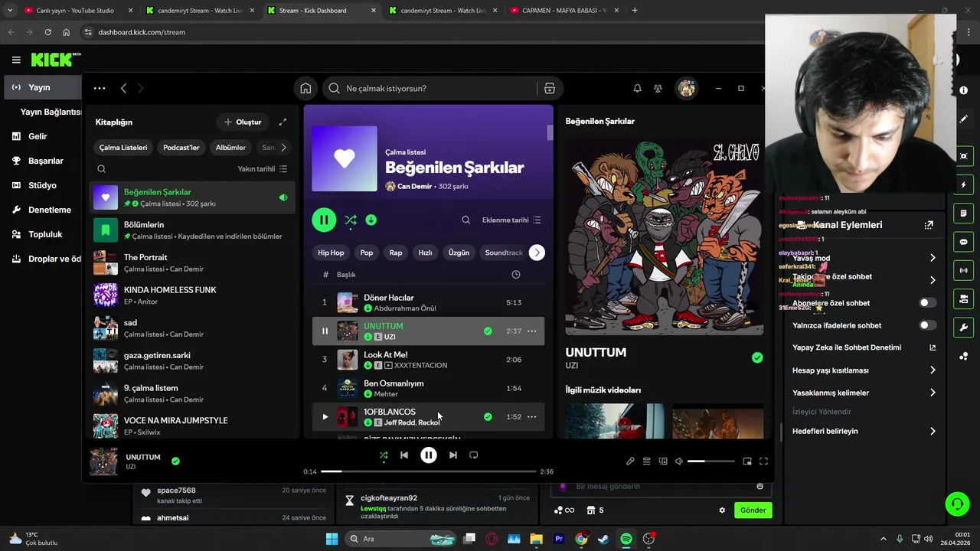This screenshot has width=980, height=551.
Task: Expand Yavaş mod settings
Action: (x=933, y=258)
